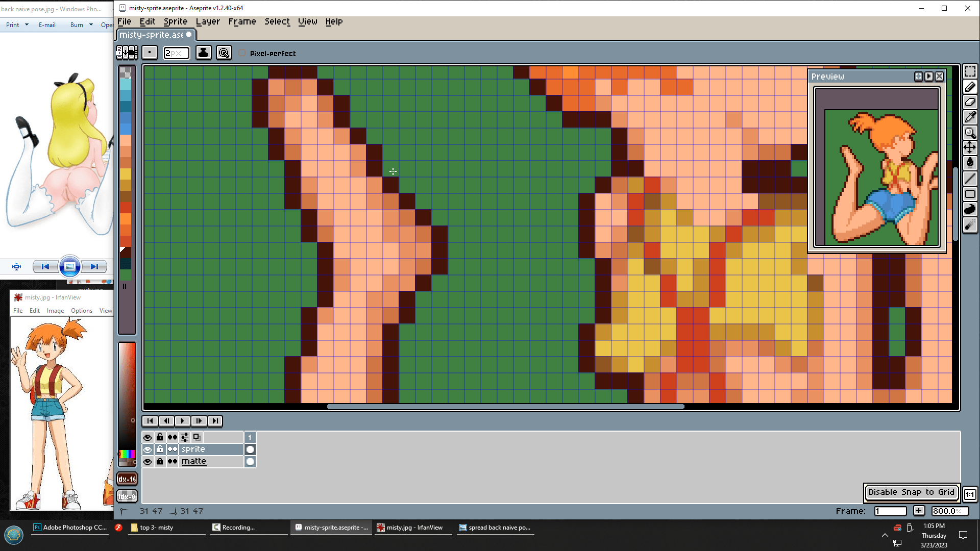The width and height of the screenshot is (980, 551).
Task: Open the Layer menu
Action: tap(208, 21)
